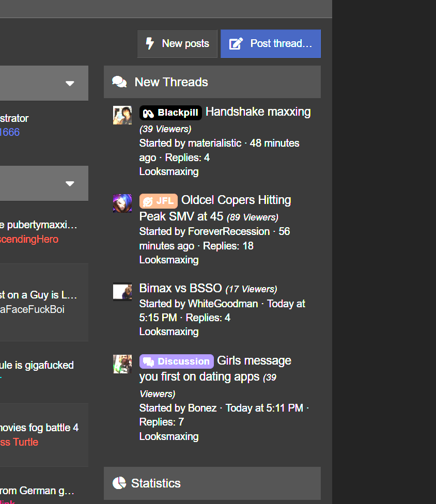Open avatar of Girls message thread starter

tap(122, 364)
